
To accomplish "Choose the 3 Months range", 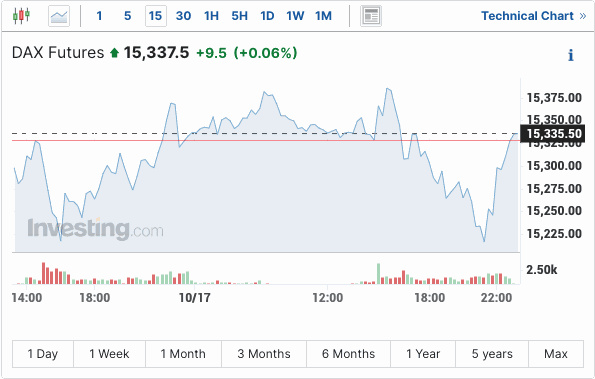I will [x=264, y=354].
